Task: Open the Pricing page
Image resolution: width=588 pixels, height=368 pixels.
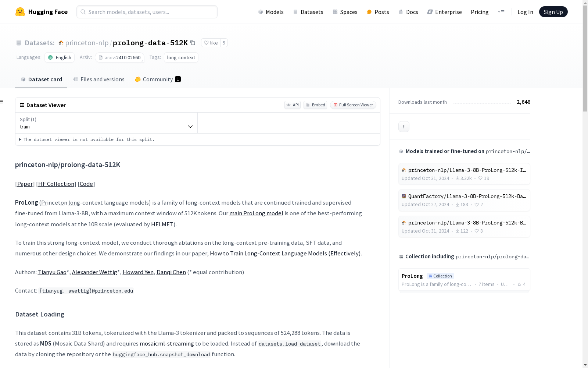Action: (x=480, y=12)
